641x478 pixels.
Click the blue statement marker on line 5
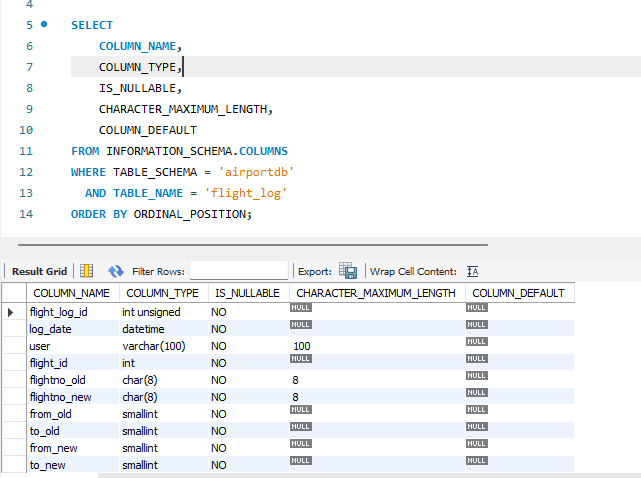coord(43,24)
